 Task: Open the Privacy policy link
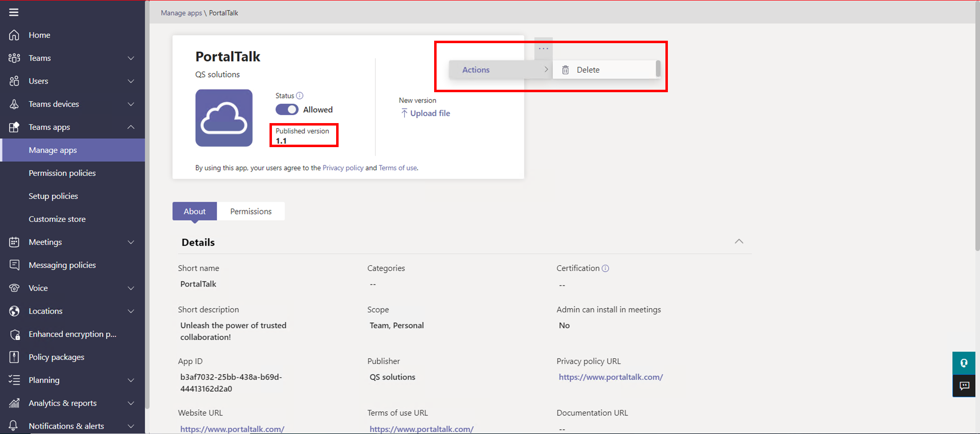point(343,168)
